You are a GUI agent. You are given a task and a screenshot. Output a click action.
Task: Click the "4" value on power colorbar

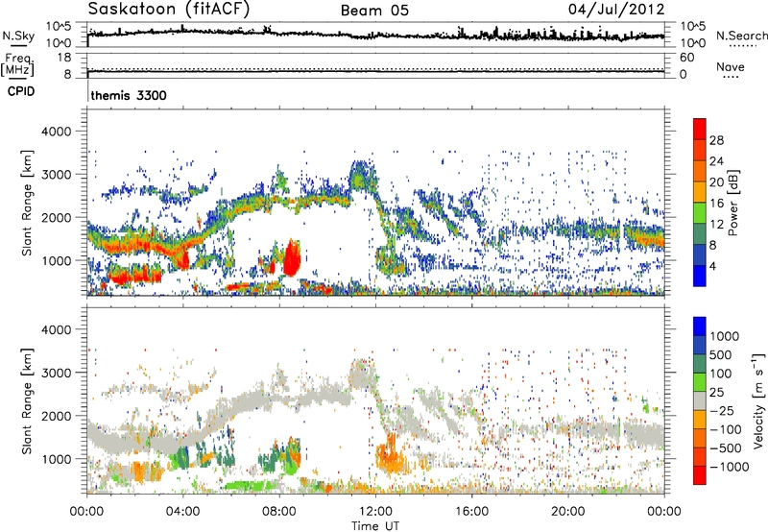[713, 267]
